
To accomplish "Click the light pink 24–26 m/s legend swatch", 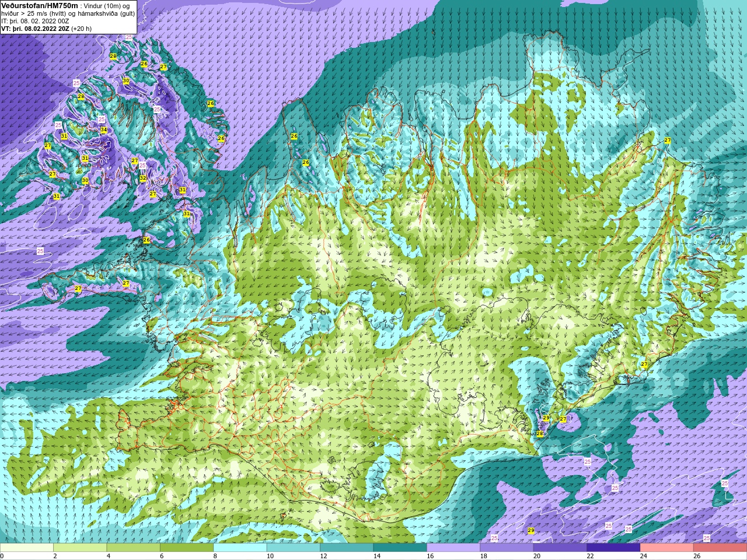I will click(667, 548).
